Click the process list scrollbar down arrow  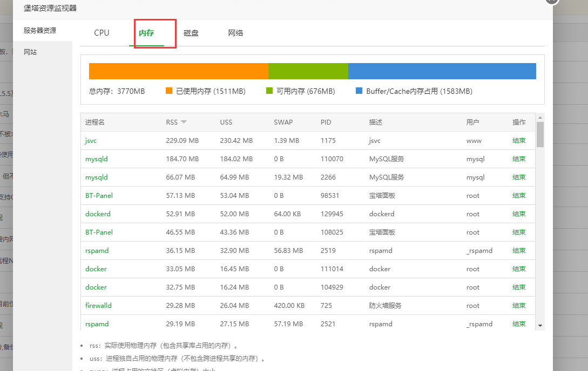point(540,326)
